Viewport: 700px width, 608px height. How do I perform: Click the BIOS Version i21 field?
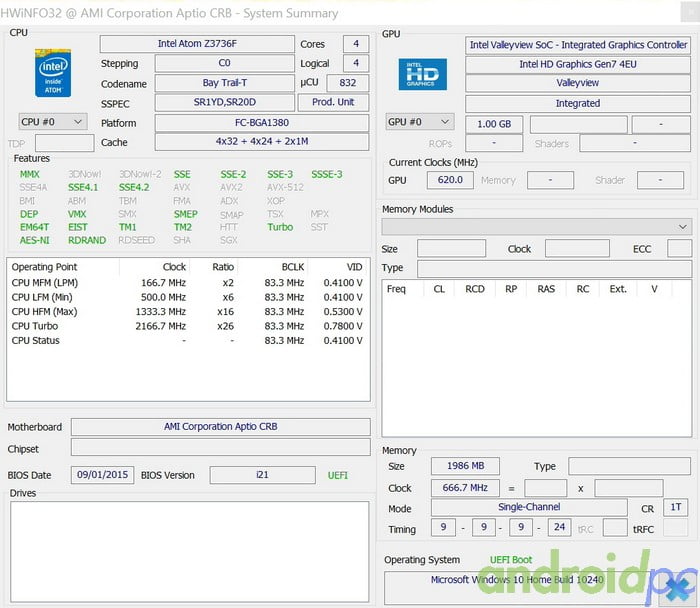pos(262,475)
